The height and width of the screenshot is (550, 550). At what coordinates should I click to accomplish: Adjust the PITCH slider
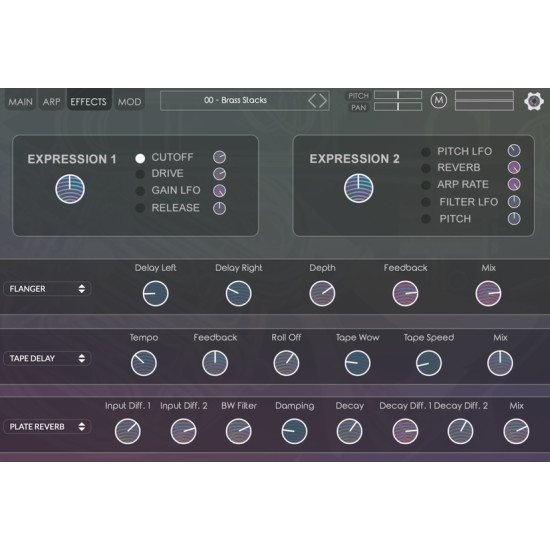[x=398, y=95]
